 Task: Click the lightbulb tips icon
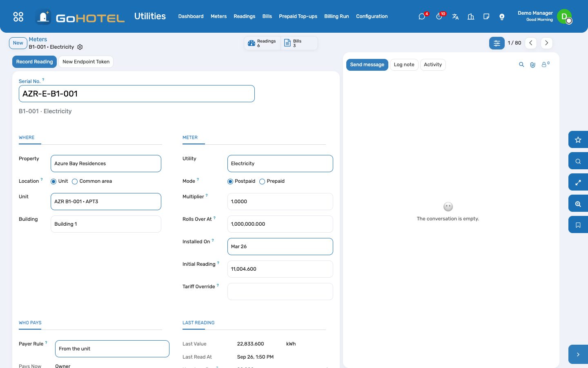tap(502, 16)
